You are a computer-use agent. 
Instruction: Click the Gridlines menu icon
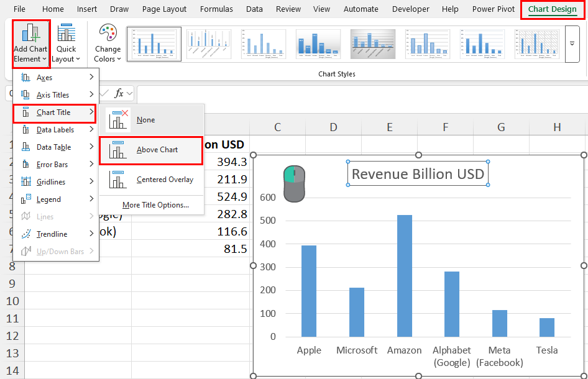coord(25,182)
